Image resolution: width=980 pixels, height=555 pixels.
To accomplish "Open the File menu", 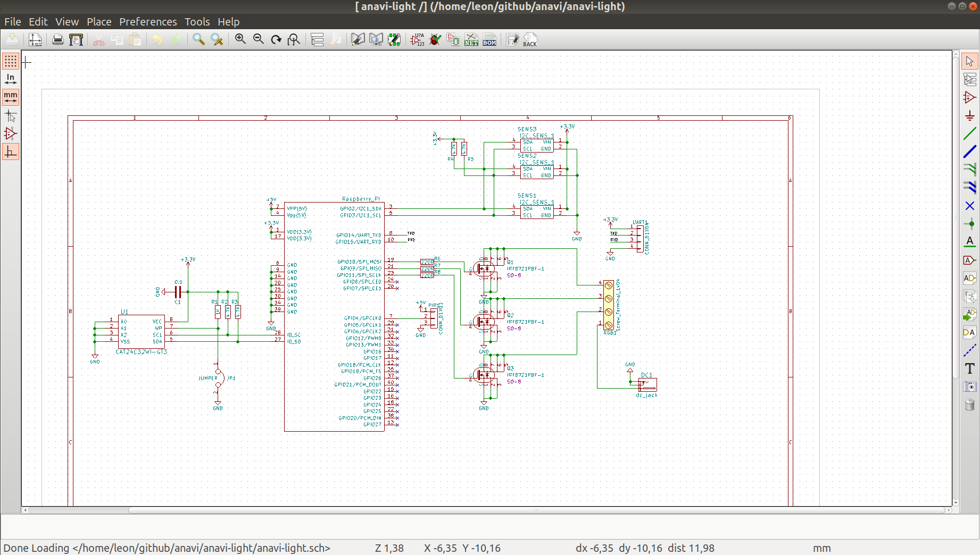I will pyautogui.click(x=12, y=22).
